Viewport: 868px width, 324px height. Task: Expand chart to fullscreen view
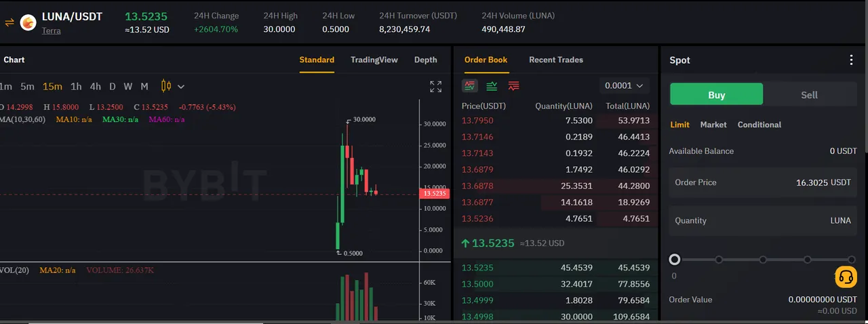[x=436, y=86]
